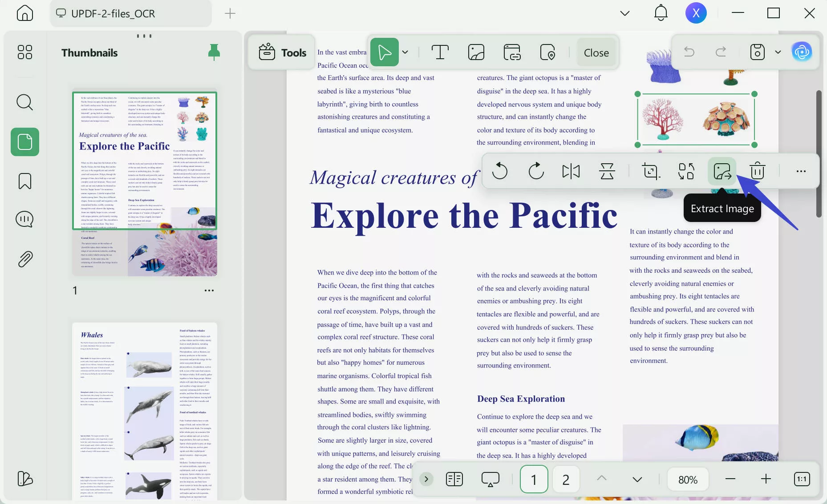Screen dimensions: 827x504
Task: Close the editing toolbar with Close button
Action: coord(596,52)
